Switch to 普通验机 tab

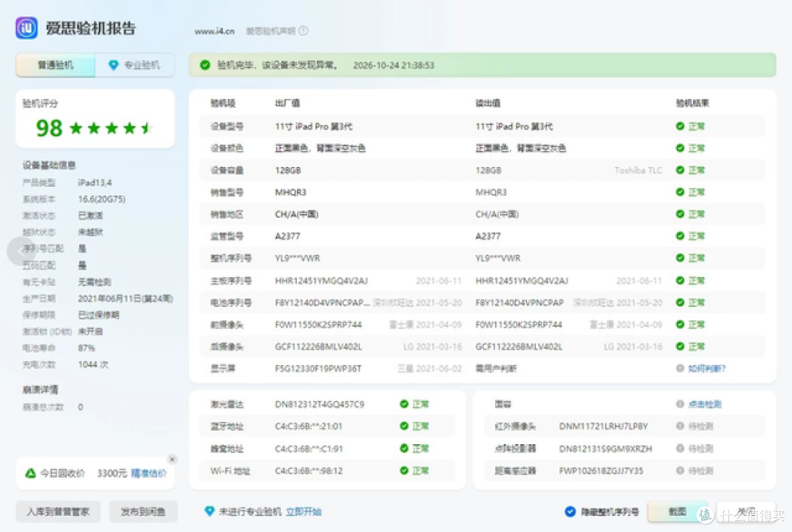pyautogui.click(x=56, y=65)
